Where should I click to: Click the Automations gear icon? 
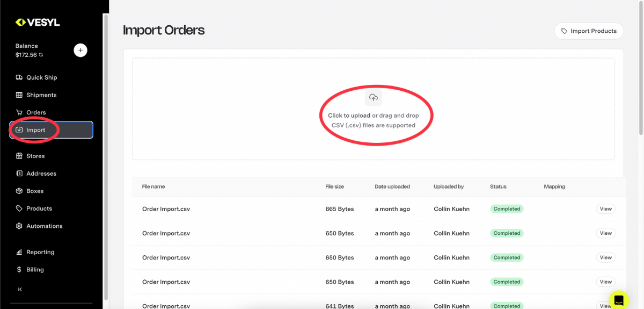point(19,226)
